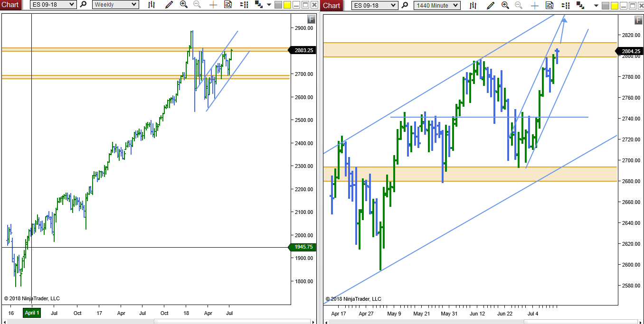Click the Jun 12 label on the 1440 Minute axis
Viewport: 644px width, 324px height.
point(478,314)
